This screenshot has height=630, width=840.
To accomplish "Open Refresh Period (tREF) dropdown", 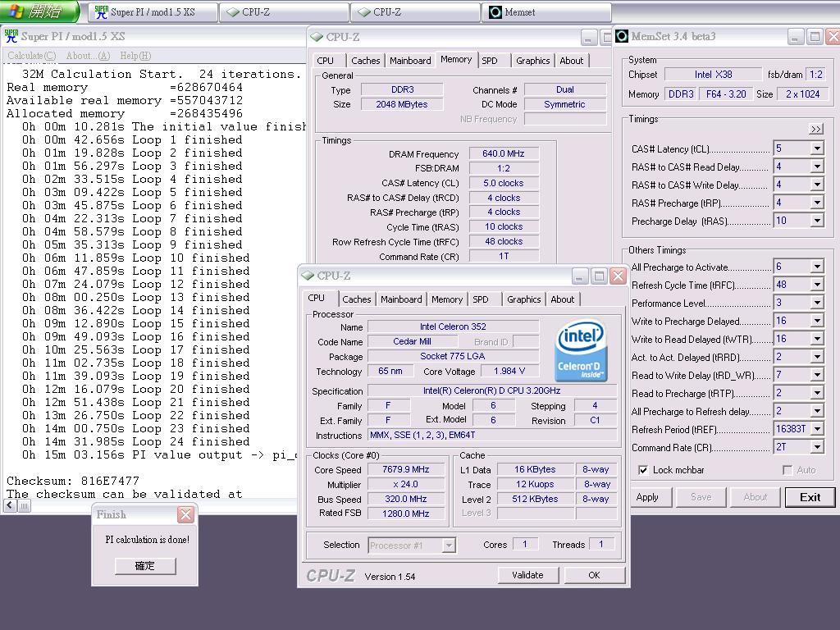I will point(816,428).
